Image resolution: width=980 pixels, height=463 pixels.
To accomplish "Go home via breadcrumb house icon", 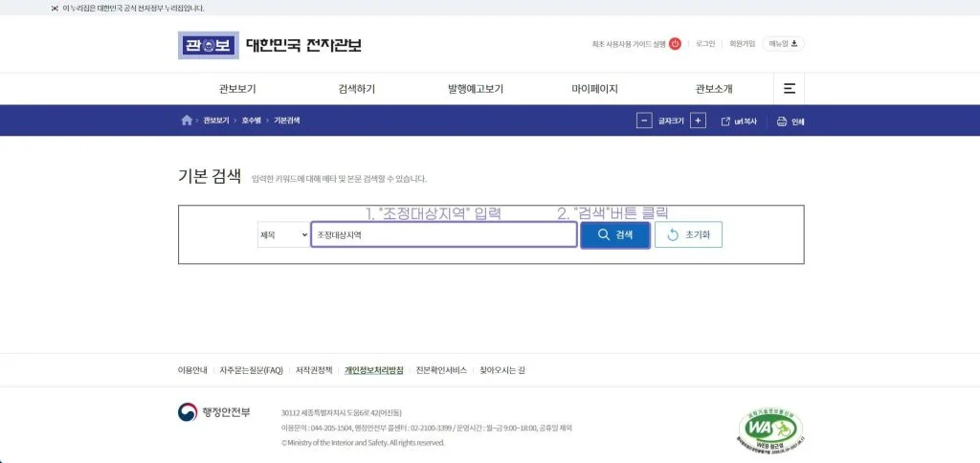I will click(x=187, y=121).
